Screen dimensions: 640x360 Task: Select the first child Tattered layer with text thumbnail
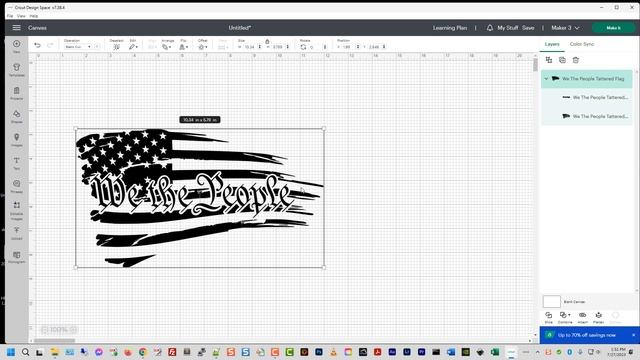click(587, 98)
